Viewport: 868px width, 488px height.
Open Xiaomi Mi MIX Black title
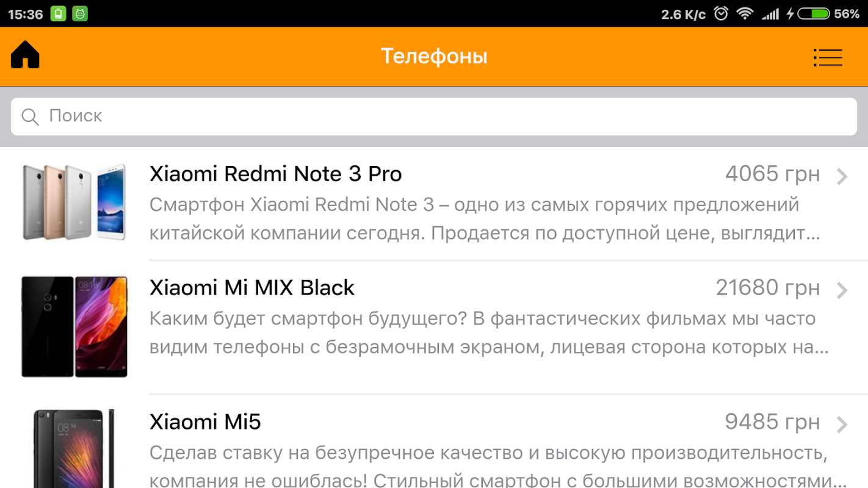click(x=252, y=287)
